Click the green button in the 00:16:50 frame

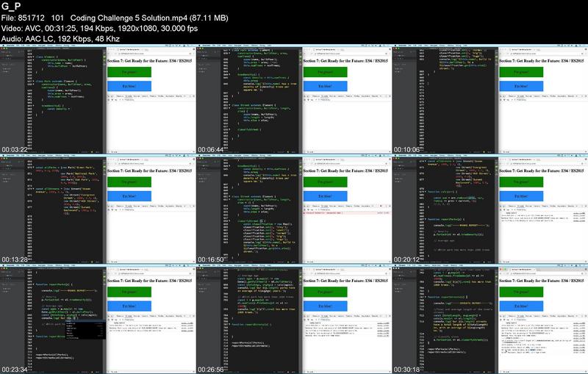[x=325, y=182]
